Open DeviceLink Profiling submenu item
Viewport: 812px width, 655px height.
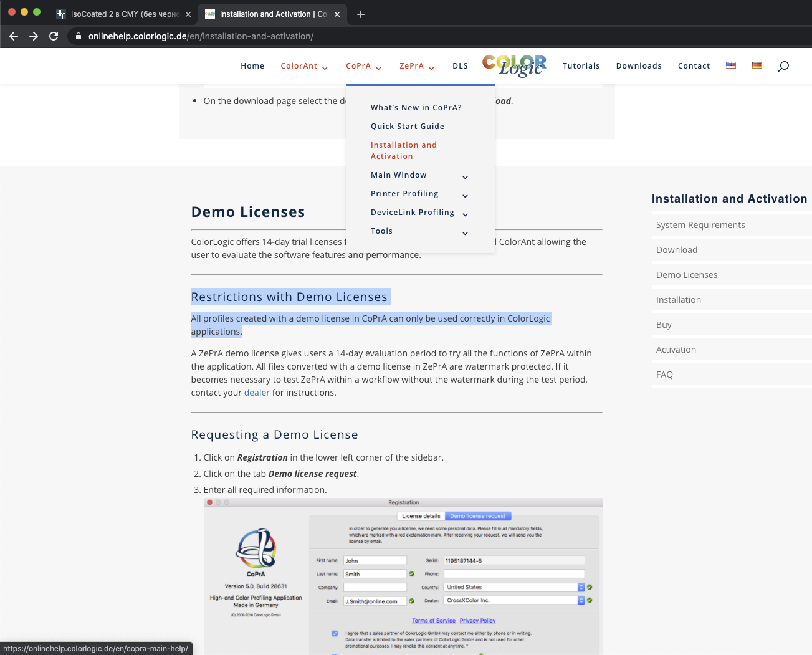click(x=413, y=213)
